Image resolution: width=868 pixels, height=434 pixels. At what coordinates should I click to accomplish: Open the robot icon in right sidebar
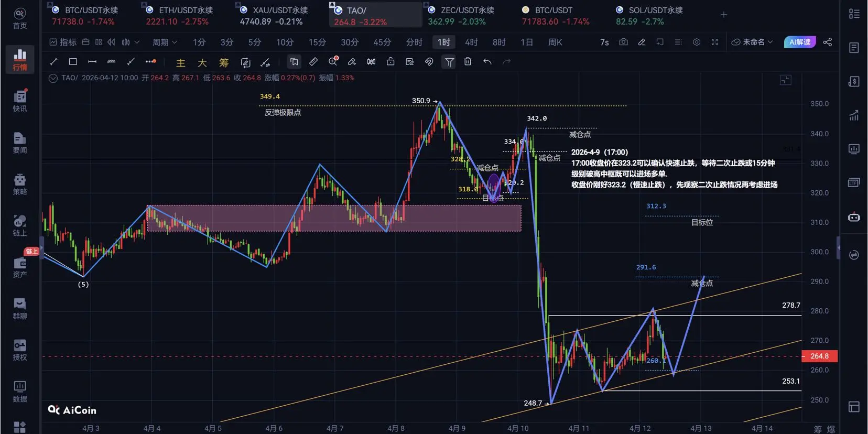854,217
